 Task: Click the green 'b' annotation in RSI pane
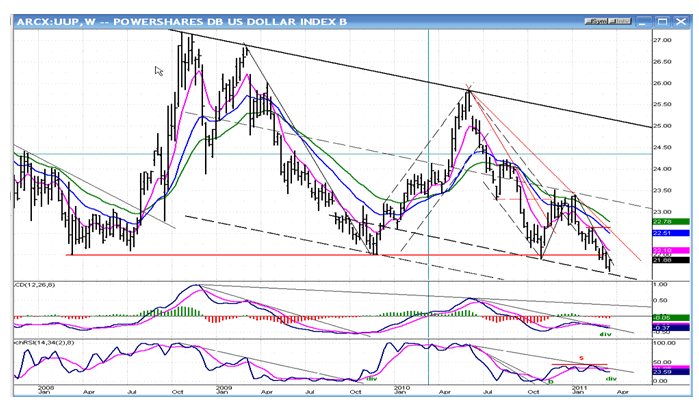551,382
